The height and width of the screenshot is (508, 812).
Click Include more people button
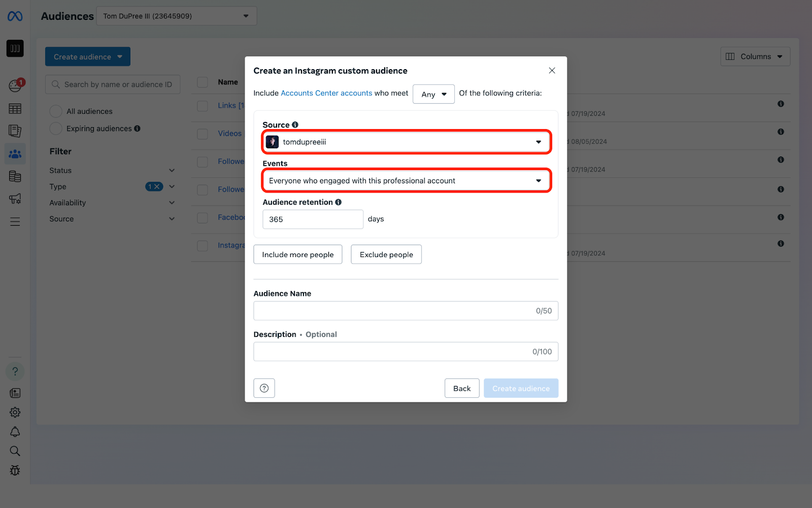pyautogui.click(x=298, y=255)
